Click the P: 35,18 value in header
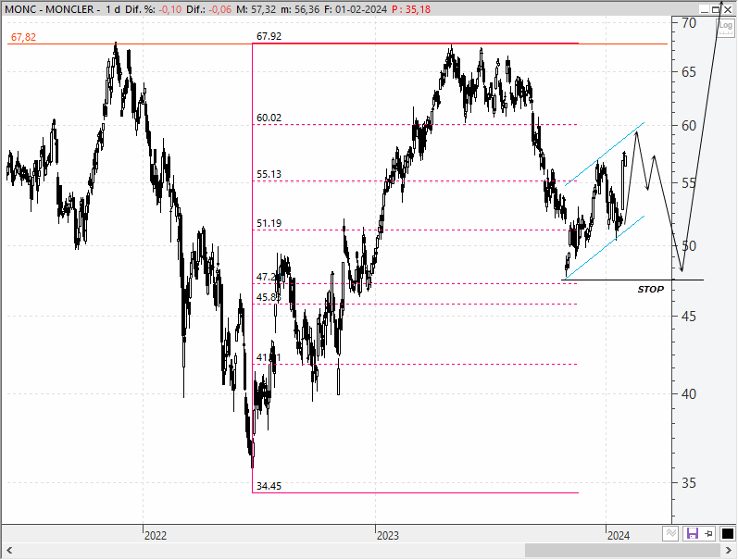 coord(411,9)
